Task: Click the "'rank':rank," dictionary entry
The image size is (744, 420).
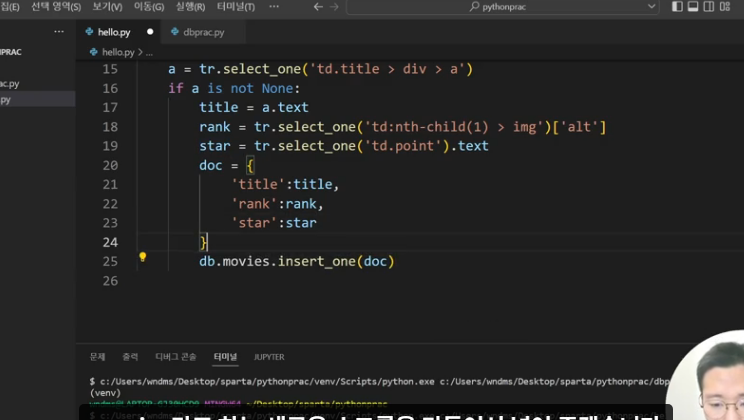Action: (x=277, y=204)
